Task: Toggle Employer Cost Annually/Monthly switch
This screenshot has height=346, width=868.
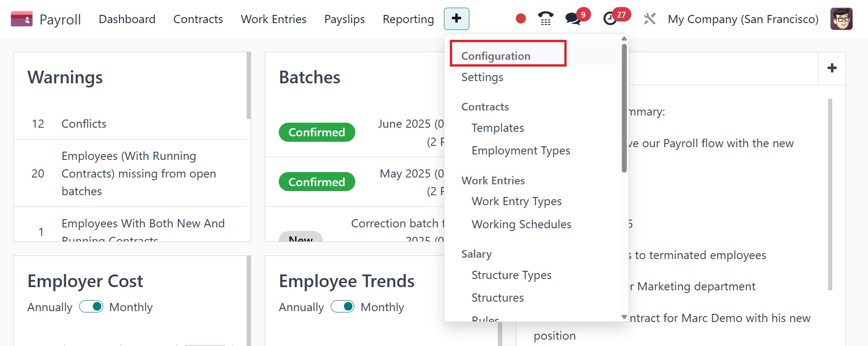Action: (x=91, y=307)
